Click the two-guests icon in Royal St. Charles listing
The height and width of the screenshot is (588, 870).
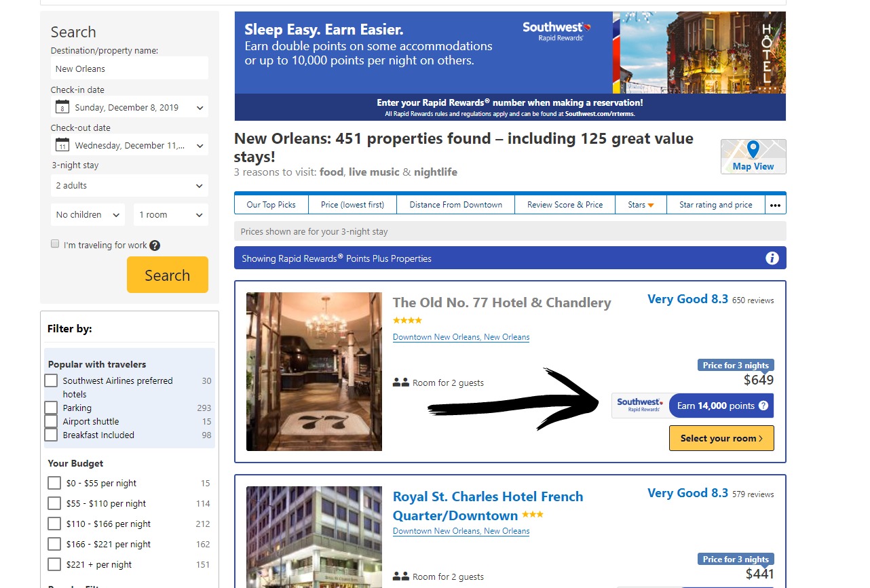pos(400,576)
